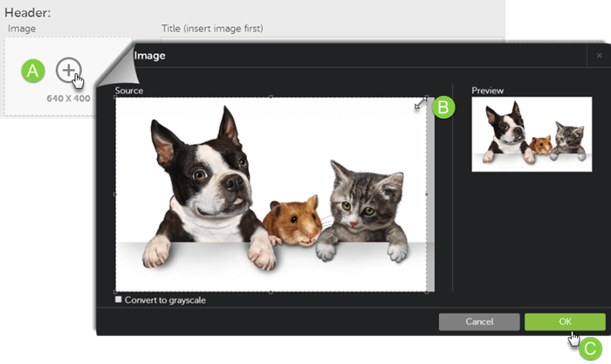Click the green B step marker
This screenshot has width=611, height=364.
[x=443, y=107]
